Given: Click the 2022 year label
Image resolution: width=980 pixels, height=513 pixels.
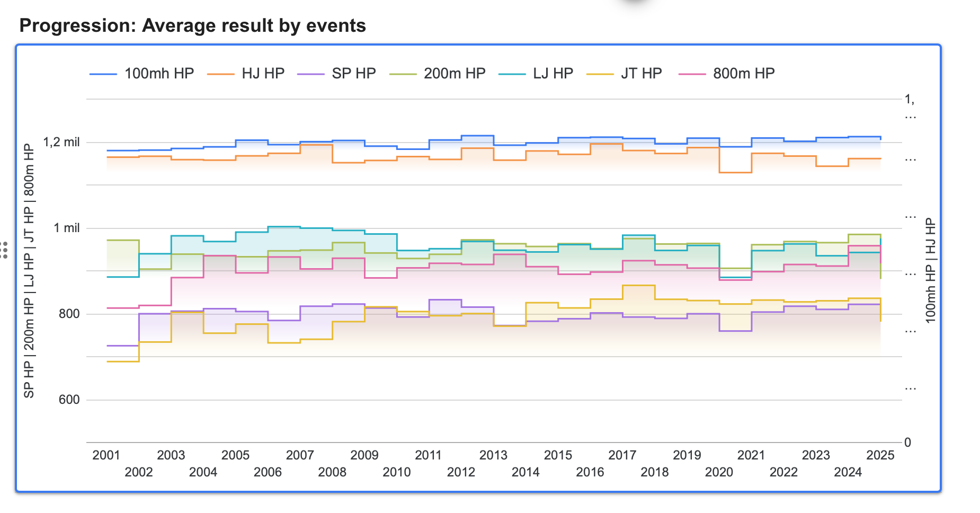Looking at the screenshot, I should point(784,472).
